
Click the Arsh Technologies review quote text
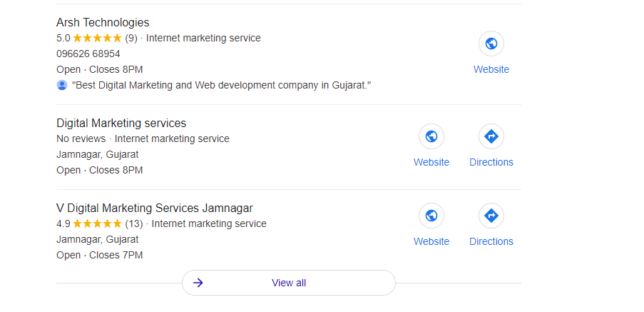(221, 85)
